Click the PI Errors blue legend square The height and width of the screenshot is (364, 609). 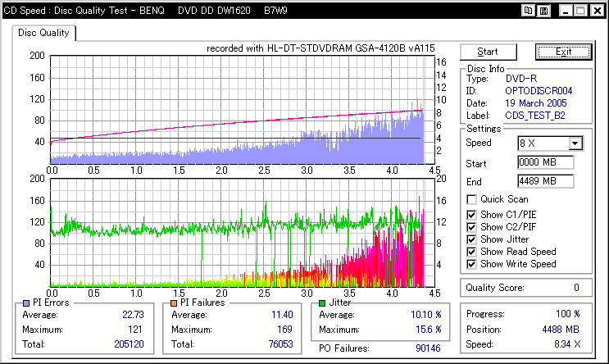click(25, 303)
